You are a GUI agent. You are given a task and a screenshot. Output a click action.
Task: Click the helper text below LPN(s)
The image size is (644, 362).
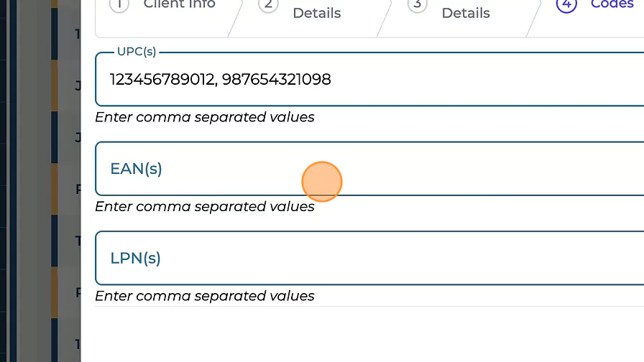pos(205,295)
